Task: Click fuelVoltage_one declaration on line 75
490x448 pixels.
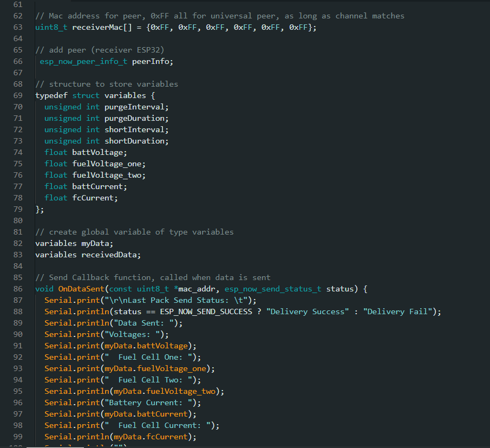Action: click(x=107, y=164)
